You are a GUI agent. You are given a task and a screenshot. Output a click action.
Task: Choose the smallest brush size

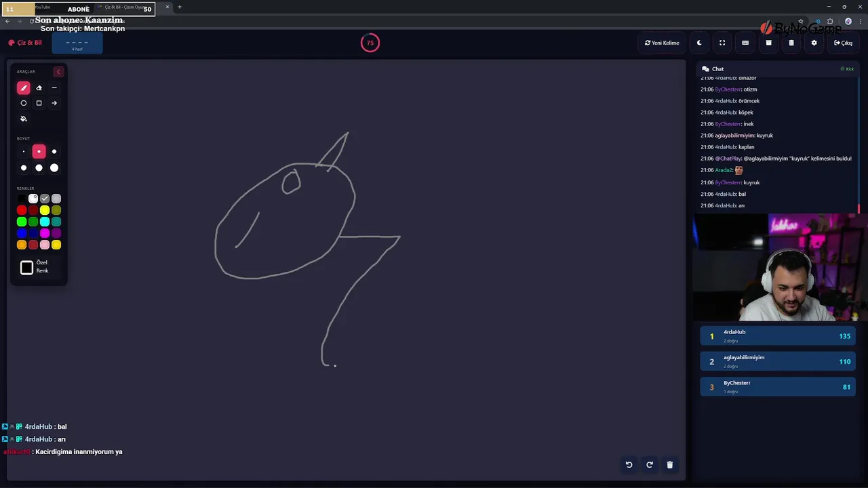(24, 152)
